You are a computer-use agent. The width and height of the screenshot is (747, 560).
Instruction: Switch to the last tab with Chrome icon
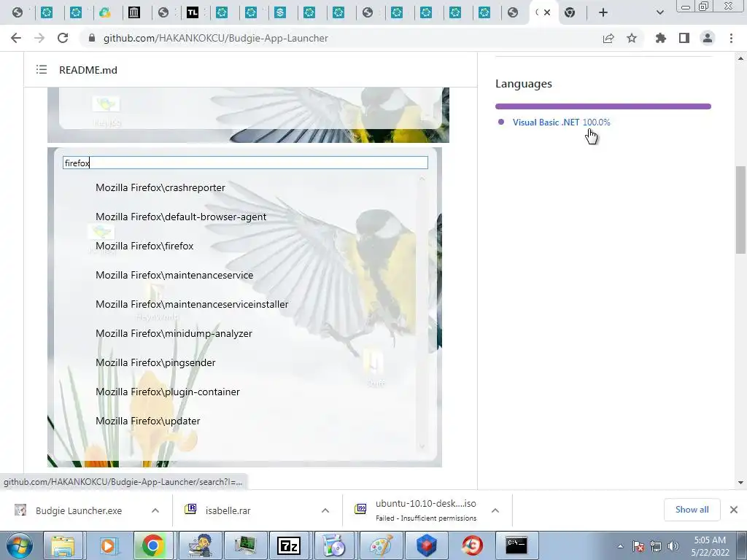(570, 12)
